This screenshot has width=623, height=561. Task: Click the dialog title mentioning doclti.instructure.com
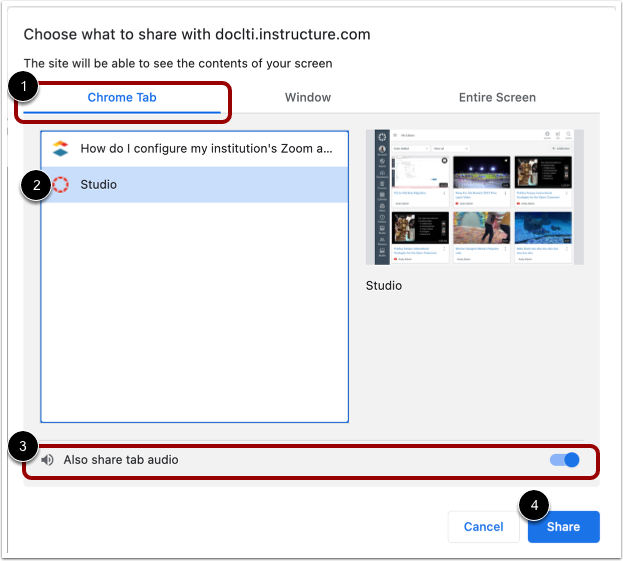[197, 35]
